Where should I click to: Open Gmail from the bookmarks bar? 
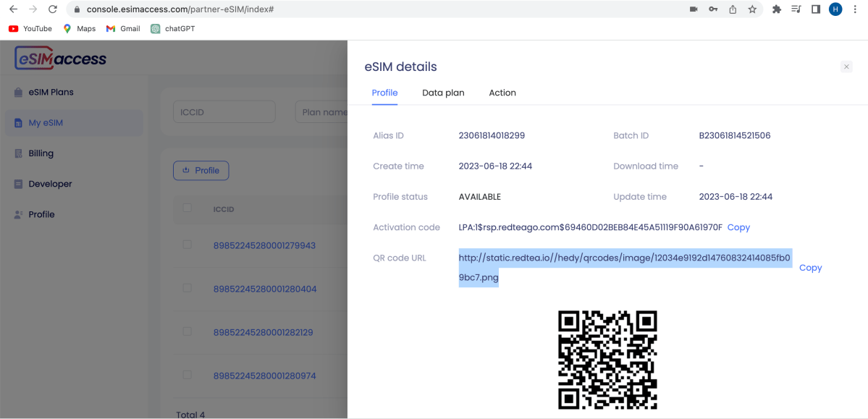tap(122, 28)
